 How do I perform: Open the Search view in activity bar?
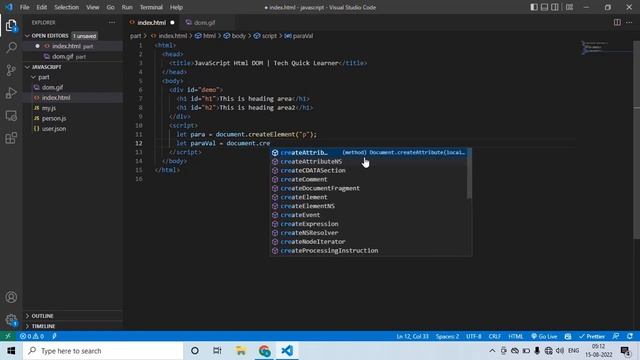[11, 48]
